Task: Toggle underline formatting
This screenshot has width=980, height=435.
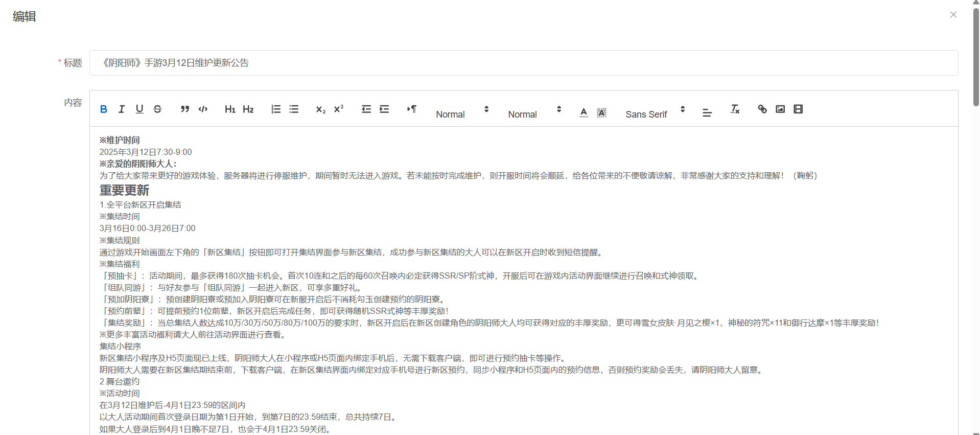Action: pos(139,109)
